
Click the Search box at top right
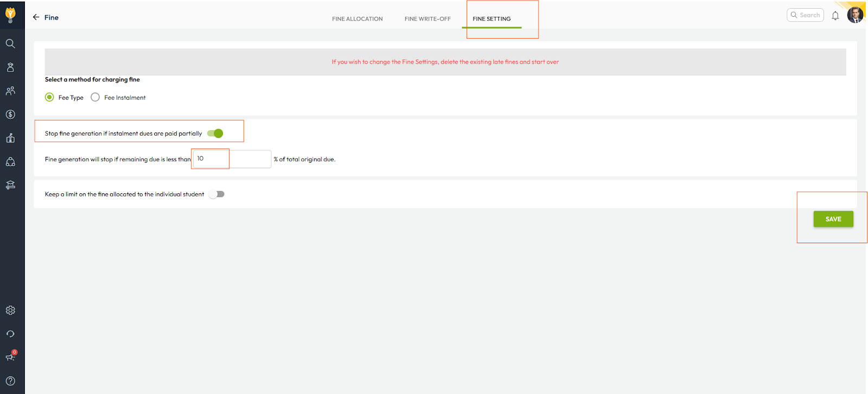(806, 15)
